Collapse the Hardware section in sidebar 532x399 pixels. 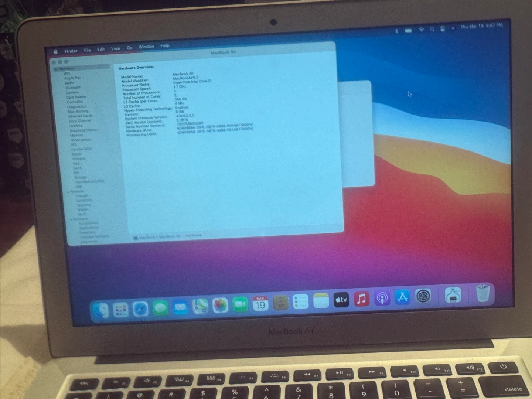pyautogui.click(x=56, y=69)
